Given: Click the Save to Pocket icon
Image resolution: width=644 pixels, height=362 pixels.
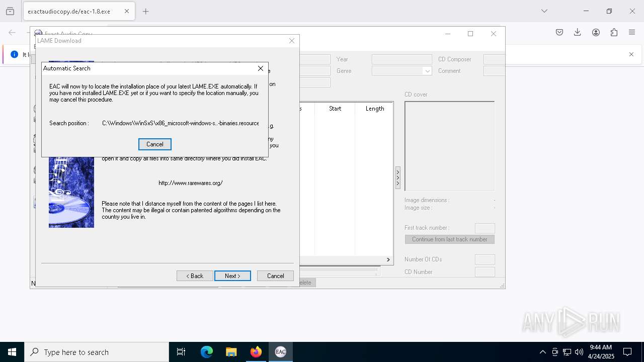Looking at the screenshot, I should 559,32.
